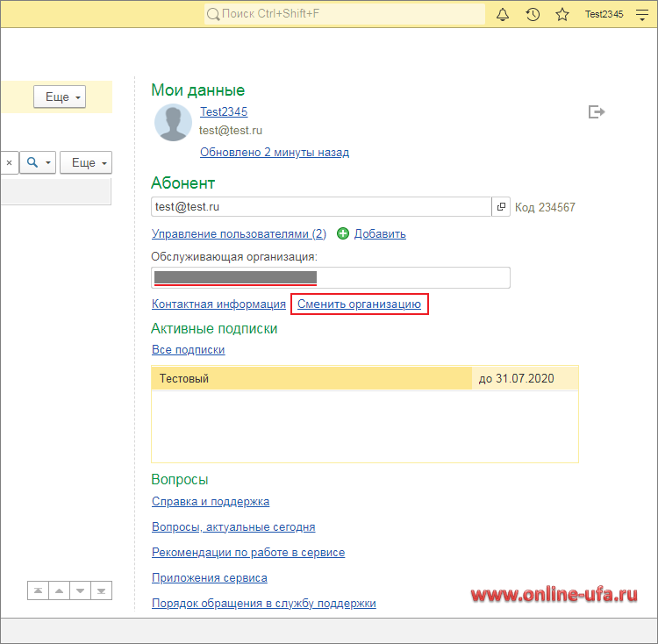Viewport: 658px width, 644px height.
Task: Open Справка и поддержка link
Action: pyautogui.click(x=211, y=501)
